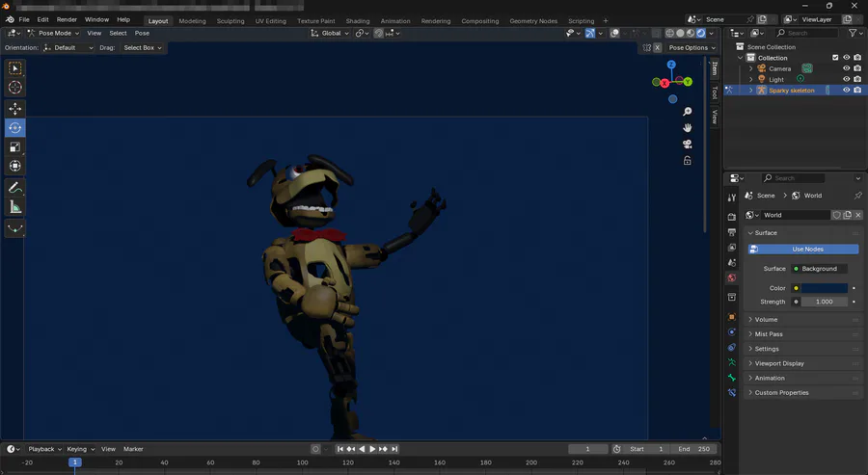Click the End frame field in timeline

pyautogui.click(x=693, y=449)
